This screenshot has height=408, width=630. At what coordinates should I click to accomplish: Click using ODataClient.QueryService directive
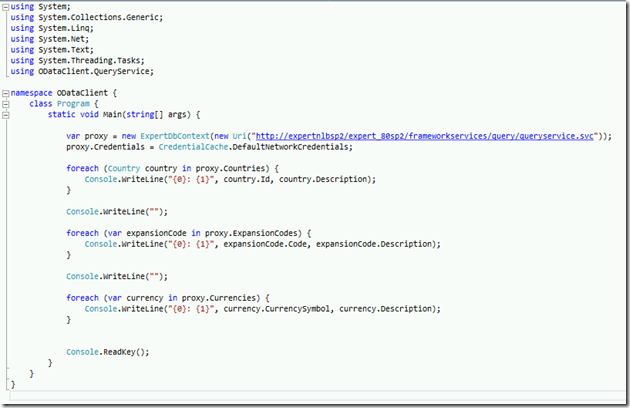tap(82, 71)
